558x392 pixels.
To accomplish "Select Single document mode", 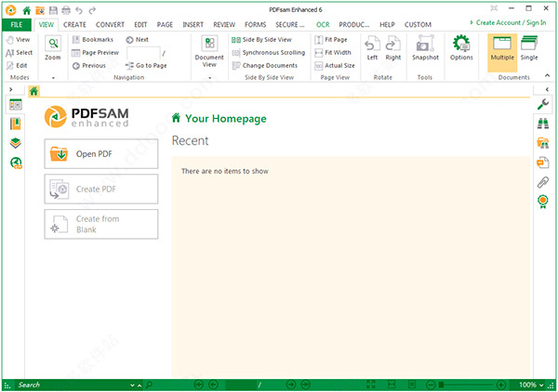I will pos(529,48).
